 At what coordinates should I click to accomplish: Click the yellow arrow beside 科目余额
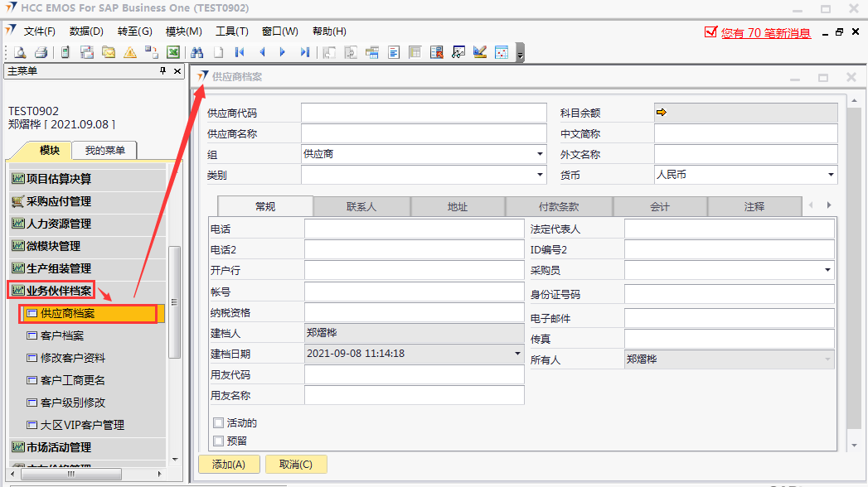661,113
